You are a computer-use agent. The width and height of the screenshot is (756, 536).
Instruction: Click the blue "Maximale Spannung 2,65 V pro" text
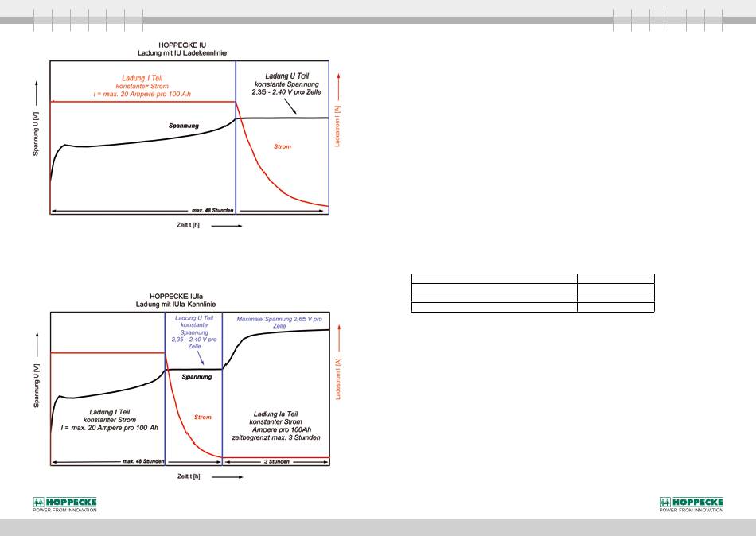click(x=279, y=319)
